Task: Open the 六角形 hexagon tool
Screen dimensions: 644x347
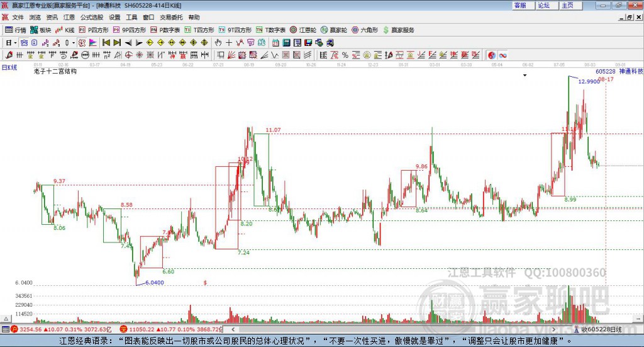Action: click(364, 30)
